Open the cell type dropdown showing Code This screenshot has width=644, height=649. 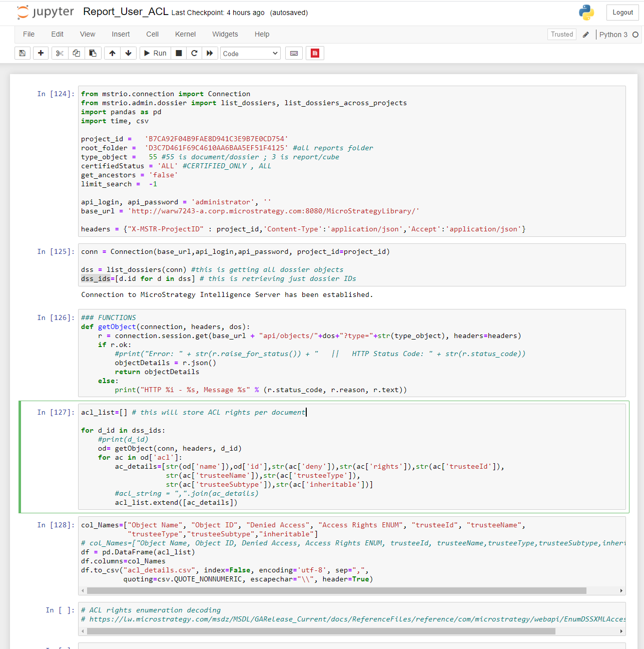tap(250, 53)
